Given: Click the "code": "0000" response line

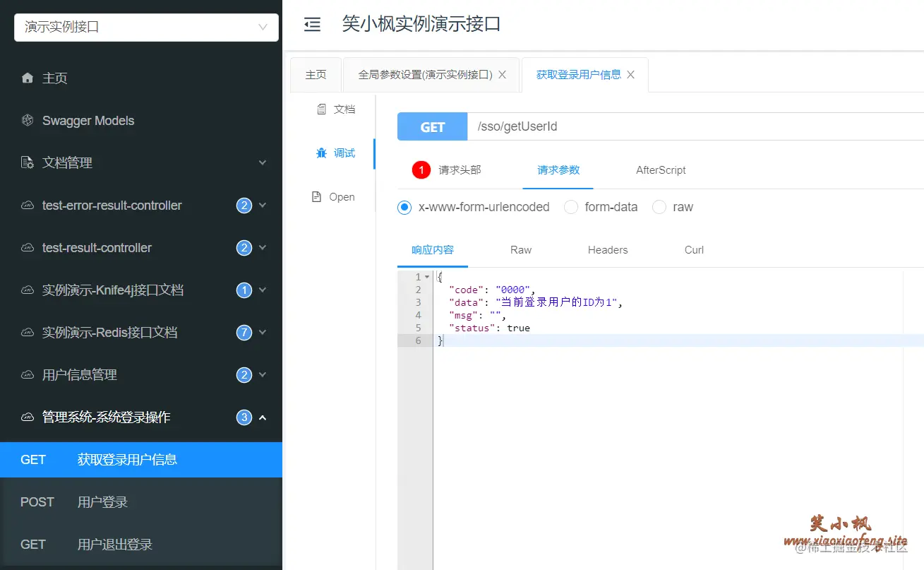Looking at the screenshot, I should pyautogui.click(x=493, y=290).
